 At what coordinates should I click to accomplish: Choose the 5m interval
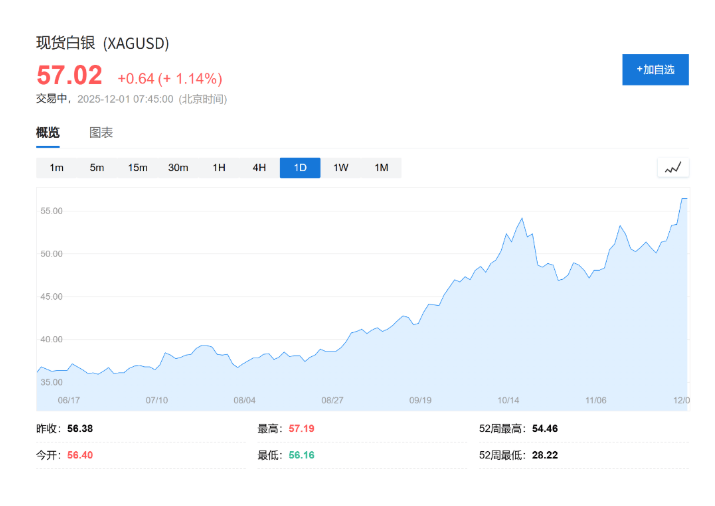point(97,168)
